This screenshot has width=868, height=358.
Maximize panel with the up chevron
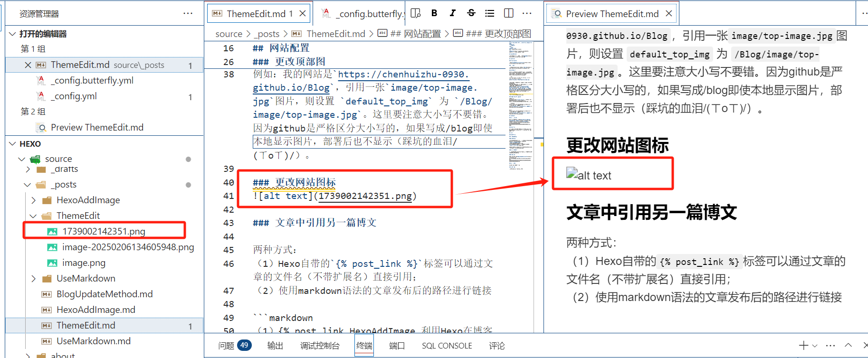tap(849, 346)
